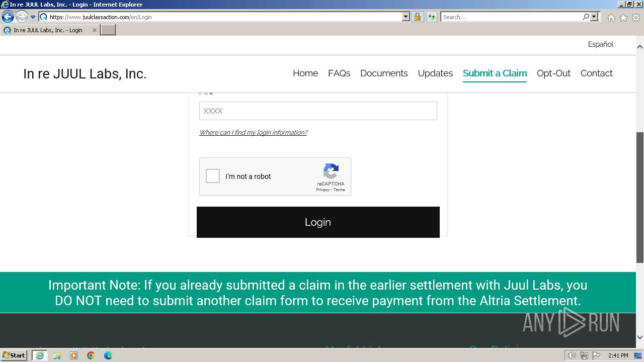The height and width of the screenshot is (362, 644).
Task: Open Where can I find my login information link
Action: (253, 133)
